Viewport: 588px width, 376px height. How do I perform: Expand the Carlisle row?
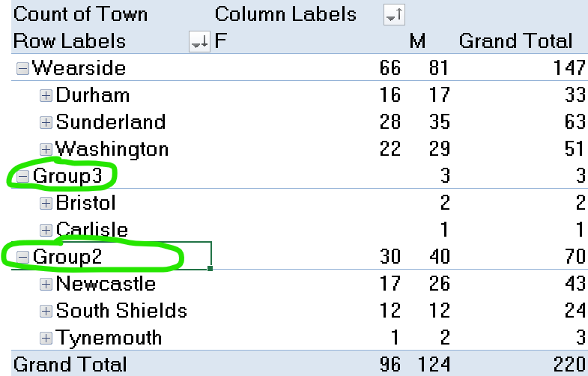click(46, 230)
